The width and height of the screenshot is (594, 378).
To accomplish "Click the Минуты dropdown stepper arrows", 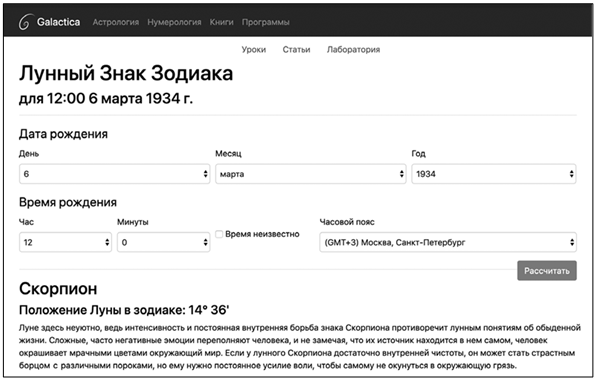I will pyautogui.click(x=205, y=242).
